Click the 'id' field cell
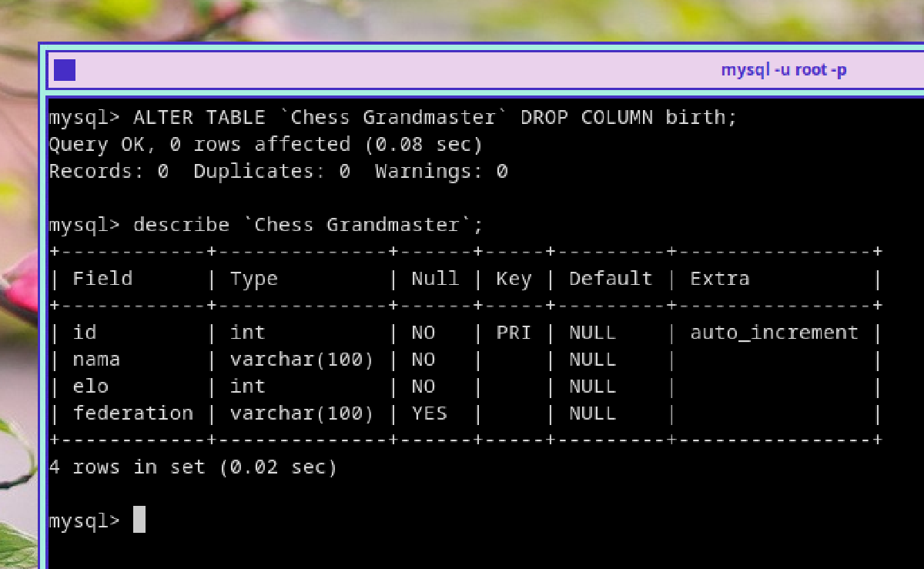 pyautogui.click(x=85, y=333)
